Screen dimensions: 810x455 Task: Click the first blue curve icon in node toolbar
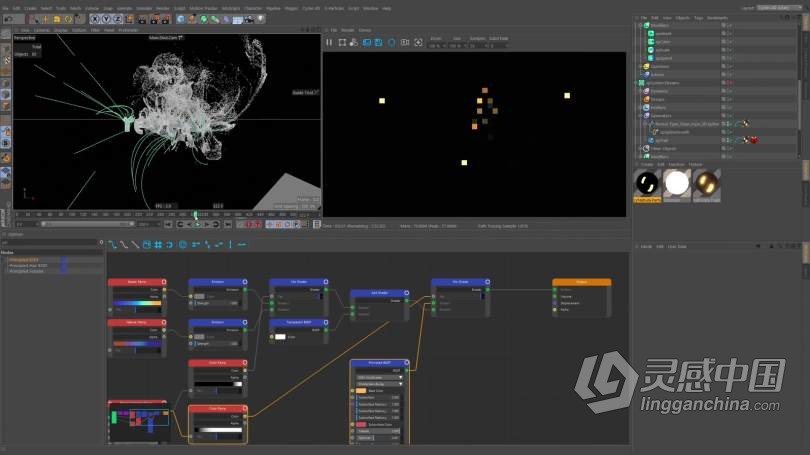pos(113,244)
